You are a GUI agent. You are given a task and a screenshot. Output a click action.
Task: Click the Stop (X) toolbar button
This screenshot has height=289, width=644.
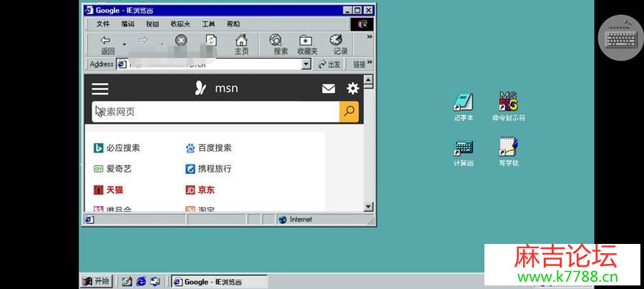tap(181, 40)
